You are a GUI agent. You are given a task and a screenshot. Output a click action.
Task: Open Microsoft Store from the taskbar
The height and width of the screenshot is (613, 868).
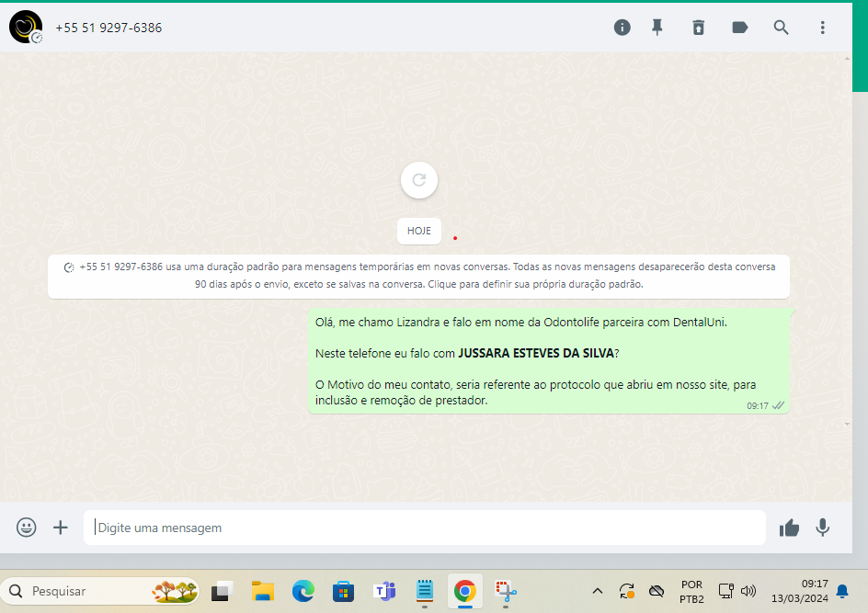343,592
